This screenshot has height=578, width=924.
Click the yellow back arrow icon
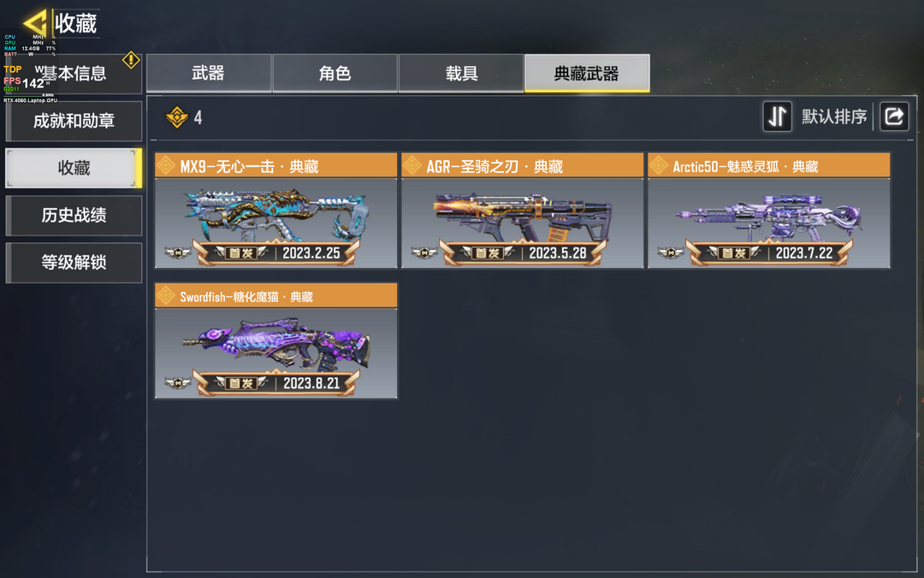pos(35,23)
